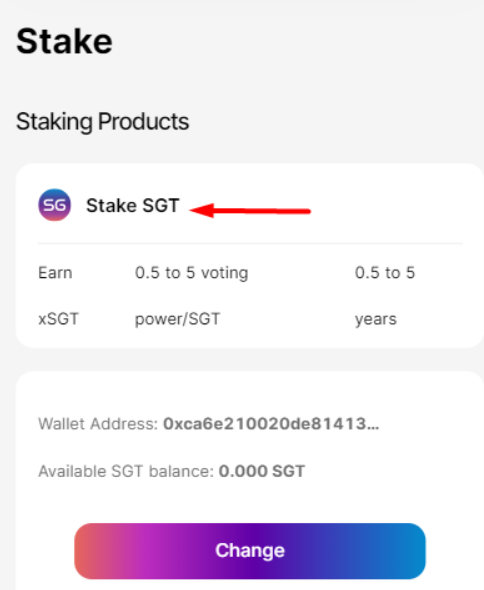Click the Stake page heading

click(64, 41)
